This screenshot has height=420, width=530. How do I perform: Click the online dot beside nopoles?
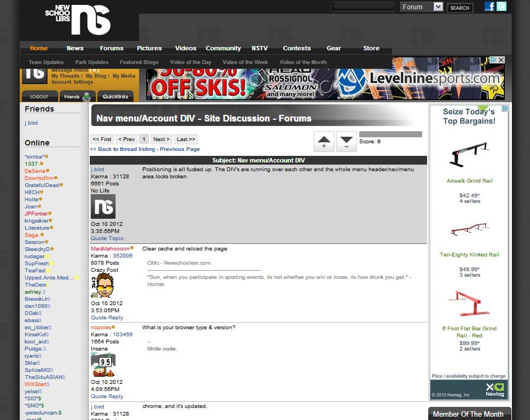click(x=113, y=327)
